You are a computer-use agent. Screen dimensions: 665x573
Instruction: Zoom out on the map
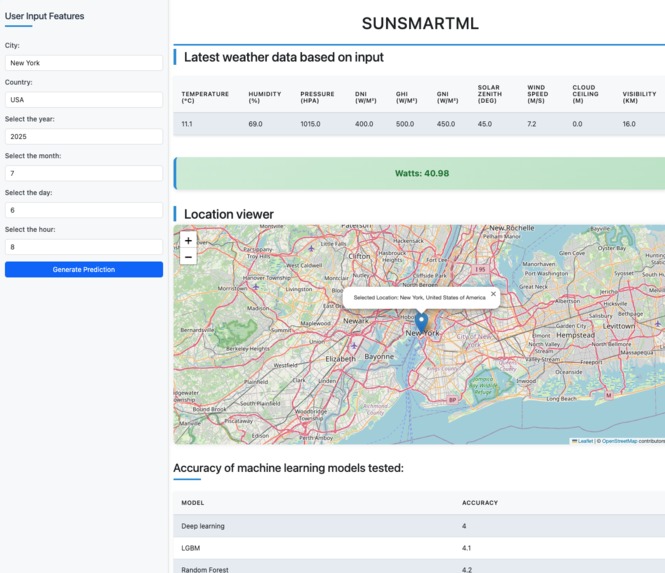click(188, 257)
